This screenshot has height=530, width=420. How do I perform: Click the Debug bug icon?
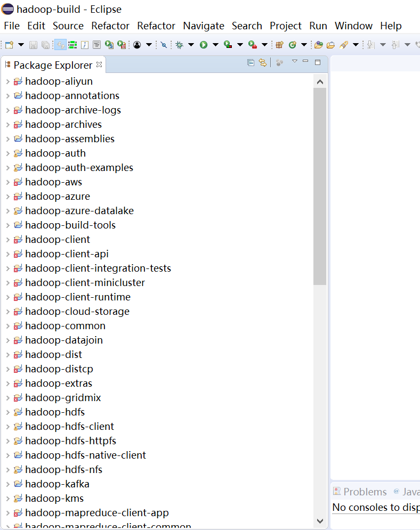179,45
